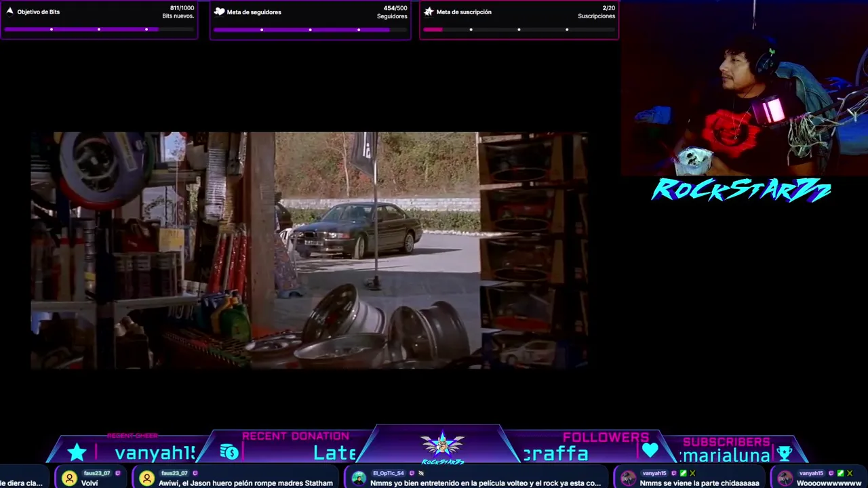Click the streamer webcam feed
The width and height of the screenshot is (868, 488).
745,88
